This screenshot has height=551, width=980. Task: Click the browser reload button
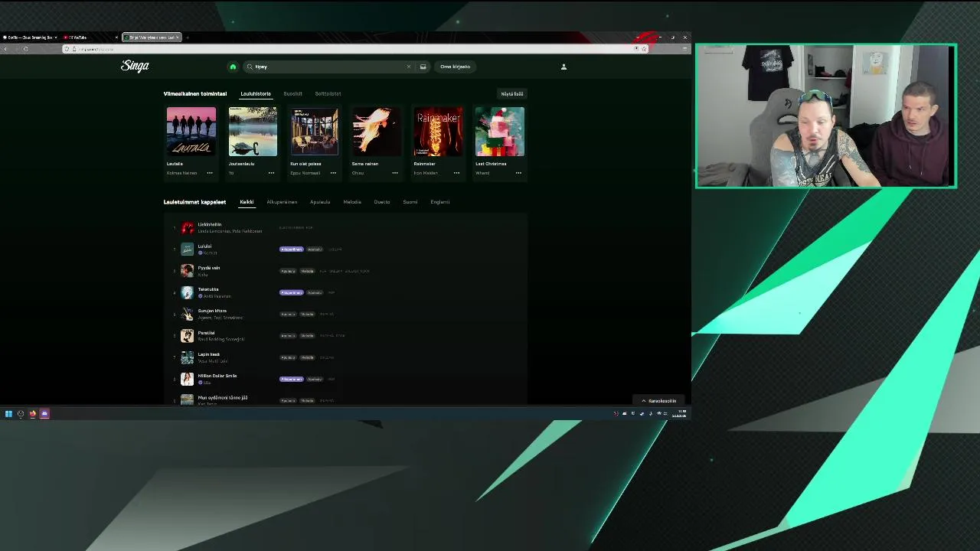(25, 49)
